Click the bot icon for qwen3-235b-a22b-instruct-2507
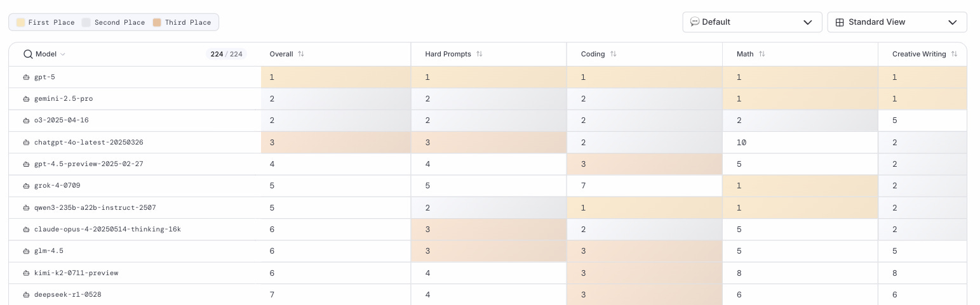The height and width of the screenshot is (305, 980). tap(26, 207)
